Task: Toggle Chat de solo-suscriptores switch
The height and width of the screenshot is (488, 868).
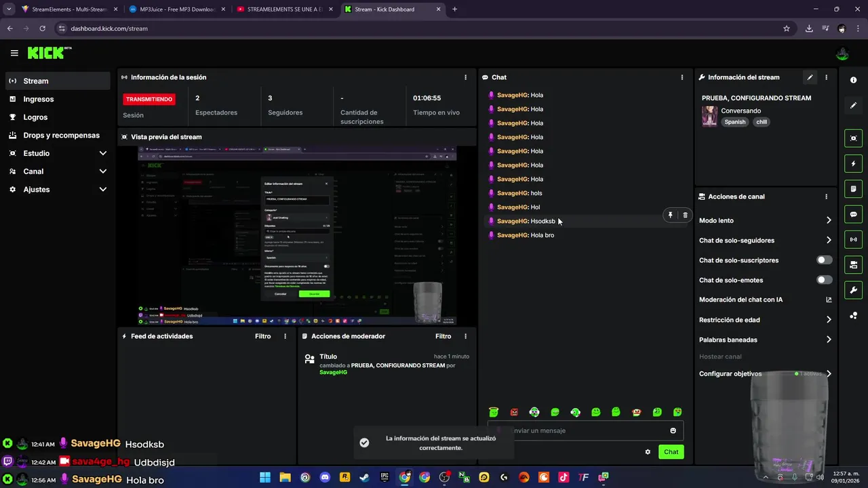Action: click(x=824, y=260)
